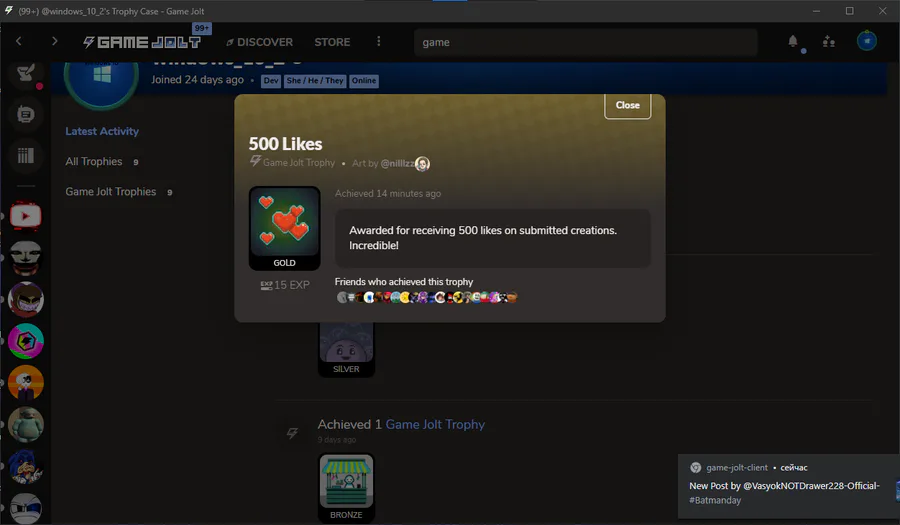Go forward with the right arrow
The width and height of the screenshot is (900, 525).
coord(55,41)
